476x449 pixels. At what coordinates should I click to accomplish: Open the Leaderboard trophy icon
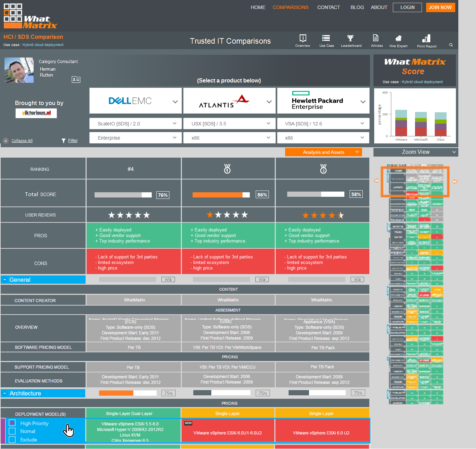click(350, 38)
